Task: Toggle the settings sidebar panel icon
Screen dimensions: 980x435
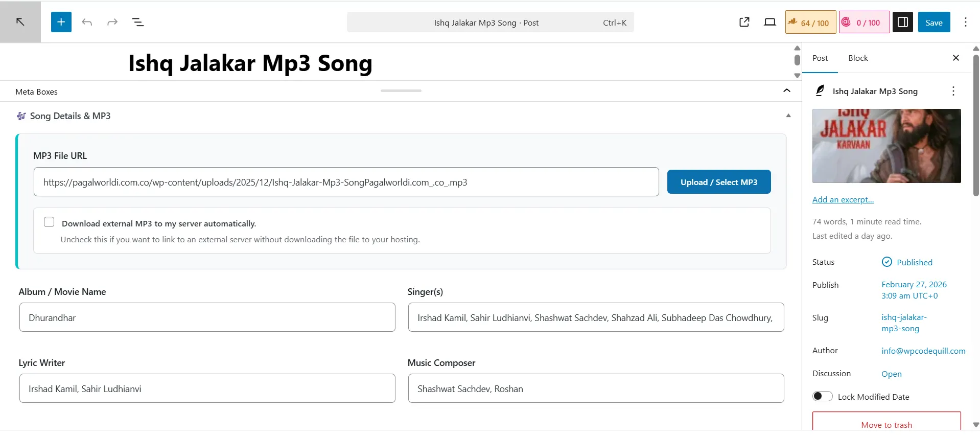Action: coord(902,22)
